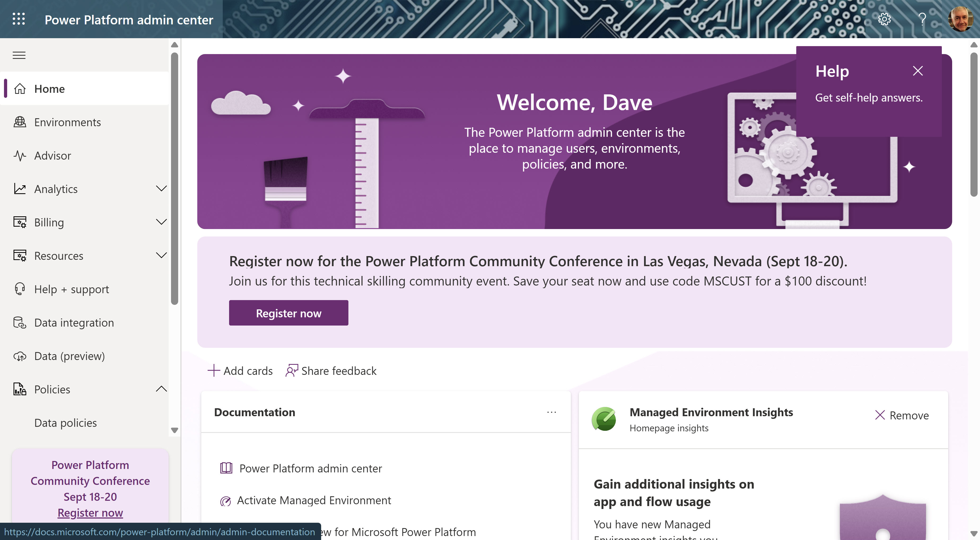Open Activate Managed Environment link
980x540 pixels.
click(314, 500)
